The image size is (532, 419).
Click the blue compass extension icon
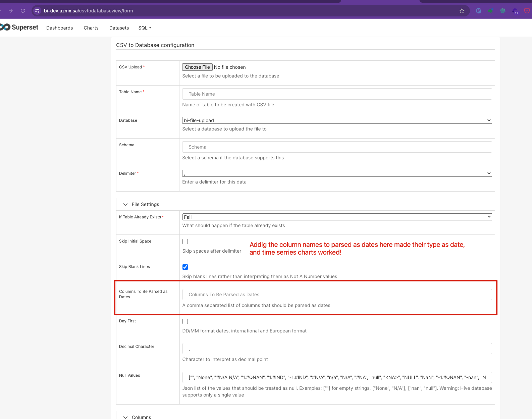(479, 11)
